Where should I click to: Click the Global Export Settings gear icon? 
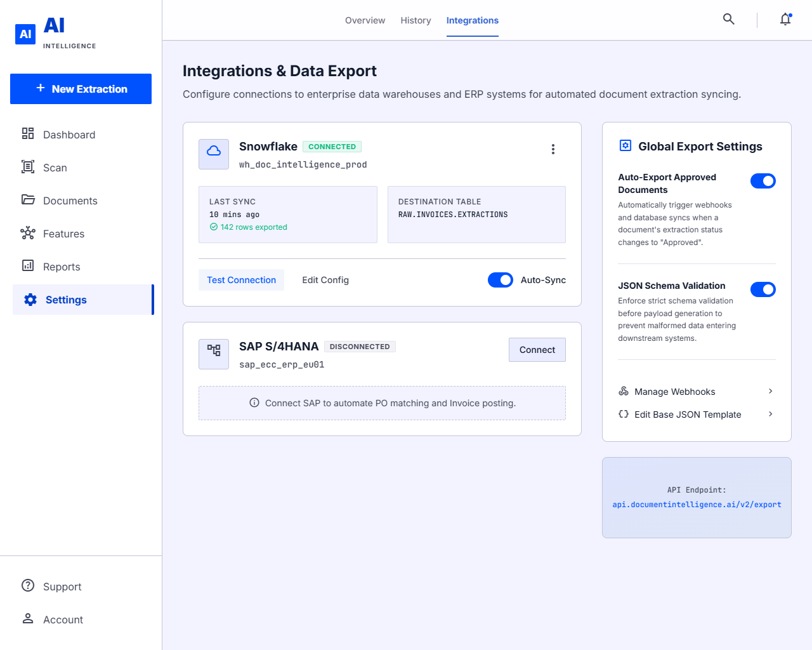click(625, 145)
